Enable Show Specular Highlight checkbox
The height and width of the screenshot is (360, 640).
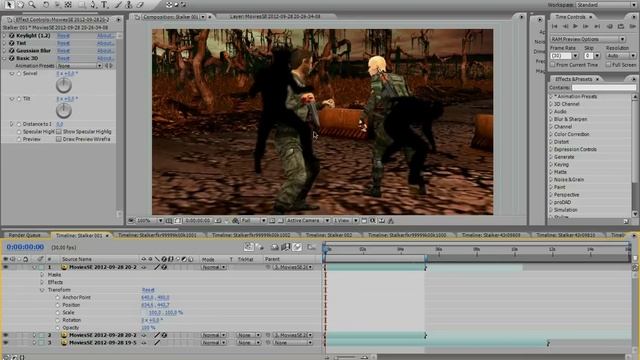click(x=59, y=131)
